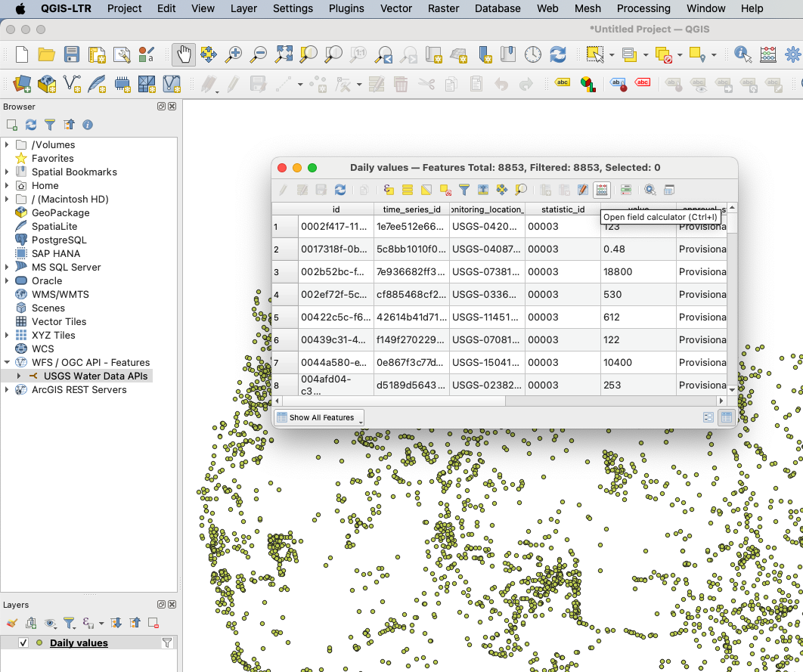This screenshot has height=672, width=803.
Task: Click Invert Selection in attribute table toolbar
Action: point(426,190)
